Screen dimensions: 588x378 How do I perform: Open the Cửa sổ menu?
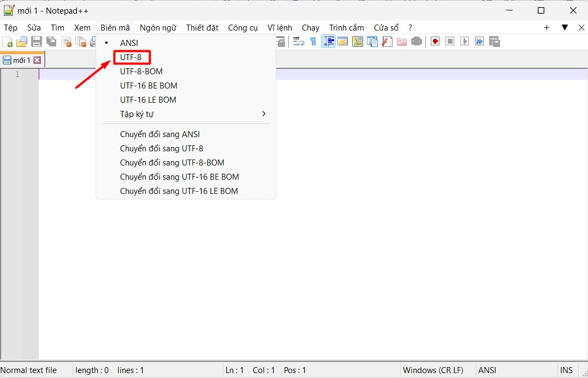386,28
